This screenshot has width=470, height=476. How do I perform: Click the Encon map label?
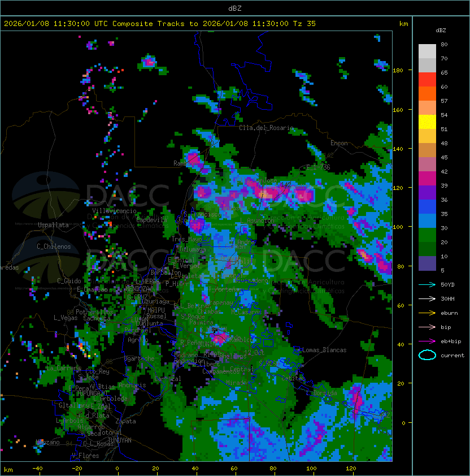pyautogui.click(x=339, y=143)
